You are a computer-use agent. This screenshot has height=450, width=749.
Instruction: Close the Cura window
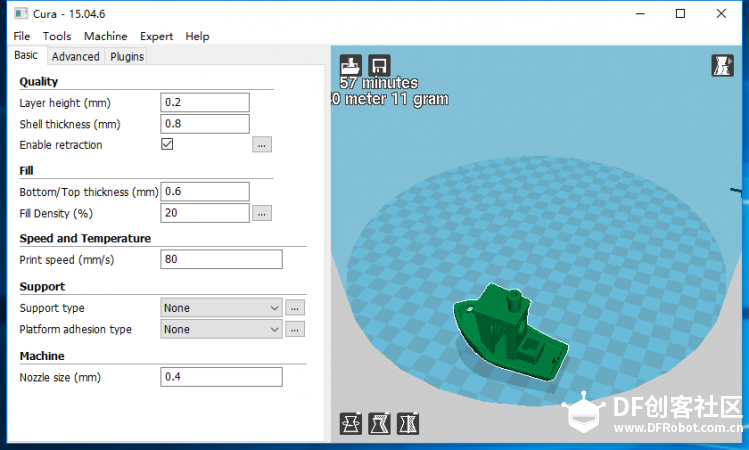click(x=721, y=13)
